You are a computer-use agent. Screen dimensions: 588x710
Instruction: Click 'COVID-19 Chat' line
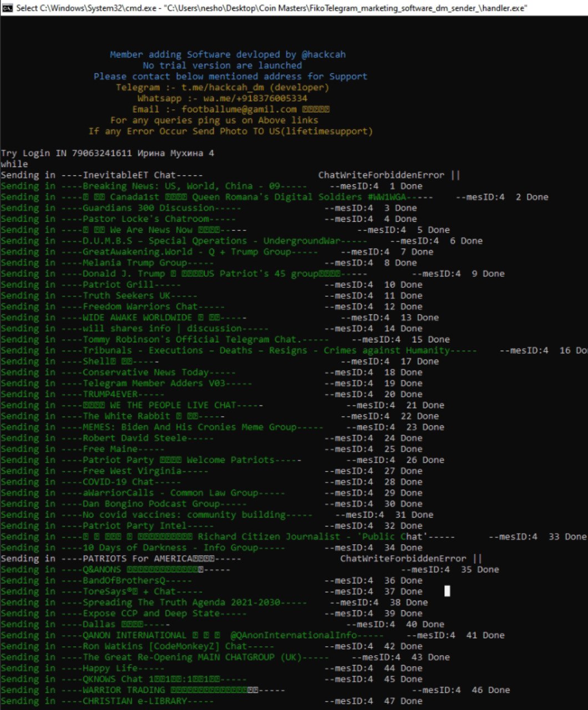pos(211,482)
